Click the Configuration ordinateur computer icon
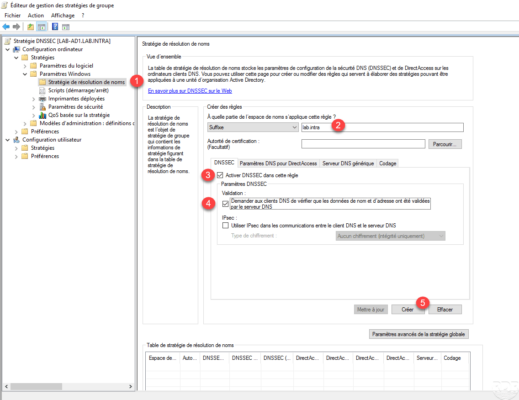The image size is (519, 400). (16, 49)
